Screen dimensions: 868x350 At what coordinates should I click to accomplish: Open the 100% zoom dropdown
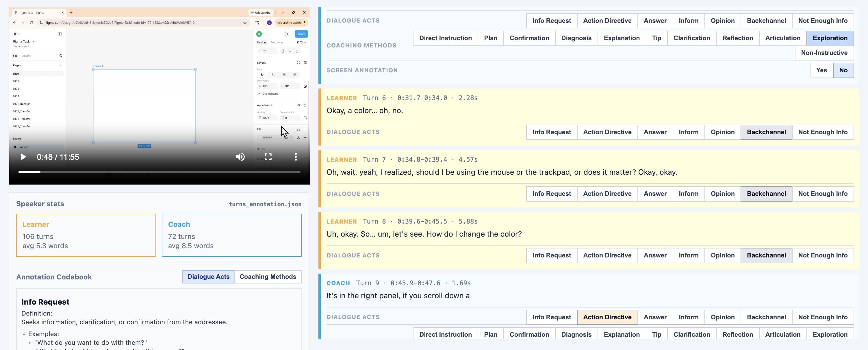(301, 43)
